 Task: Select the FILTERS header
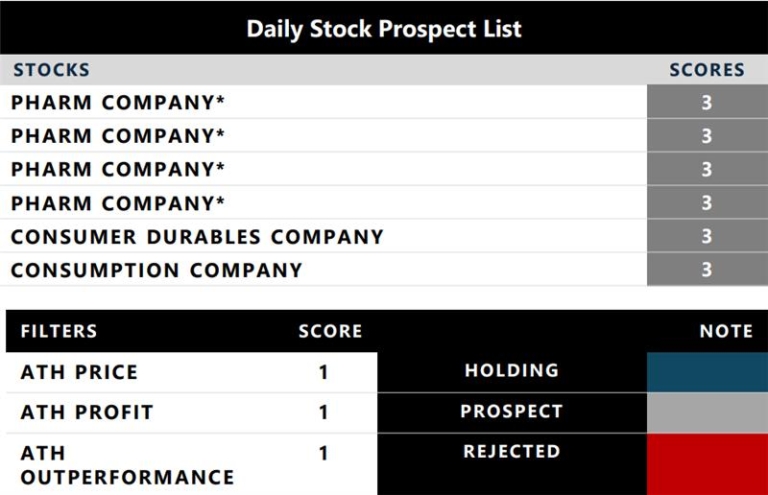[59, 331]
